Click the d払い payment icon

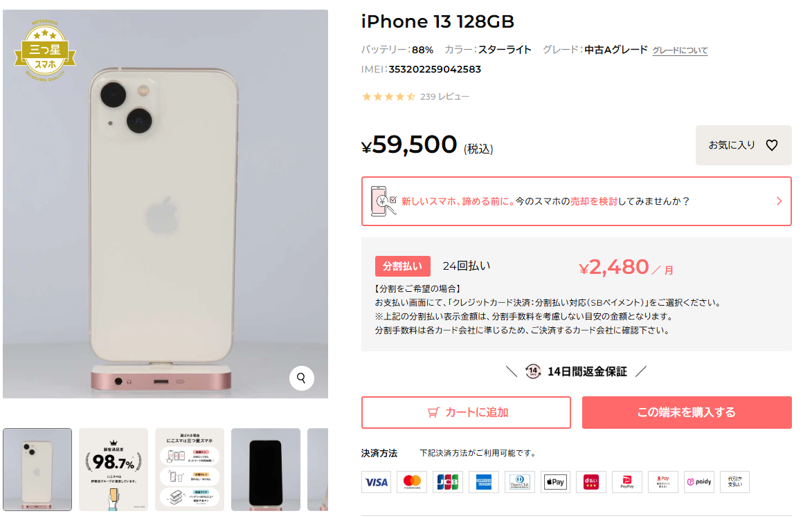(x=591, y=482)
